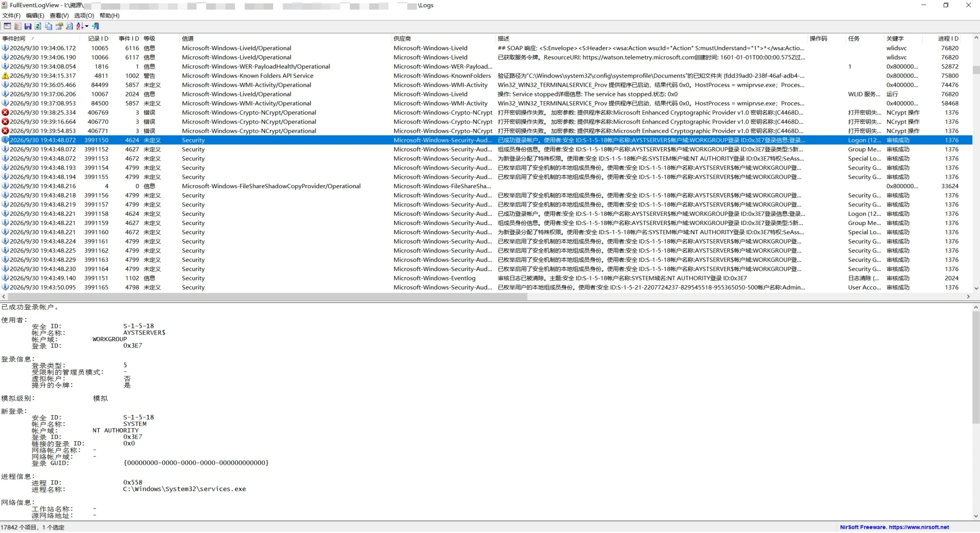980x533 pixels.
Task: Open the 选项(O) menu
Action: pyautogui.click(x=84, y=16)
